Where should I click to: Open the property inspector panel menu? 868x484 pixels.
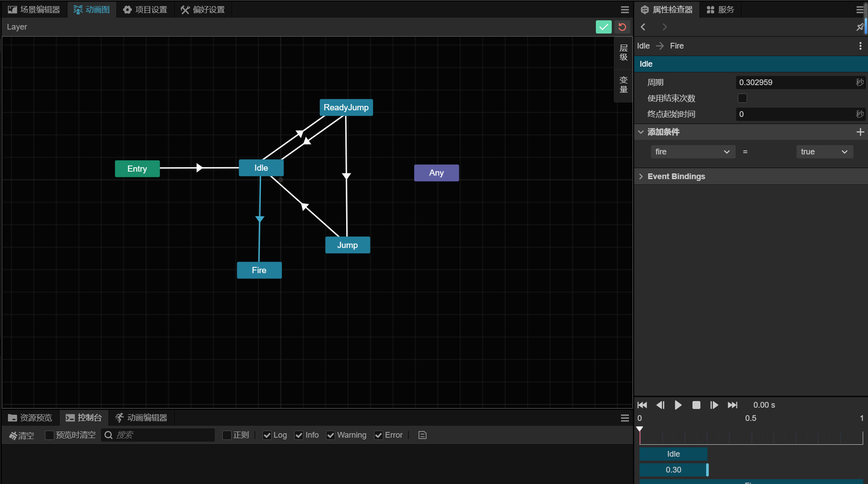[860, 10]
